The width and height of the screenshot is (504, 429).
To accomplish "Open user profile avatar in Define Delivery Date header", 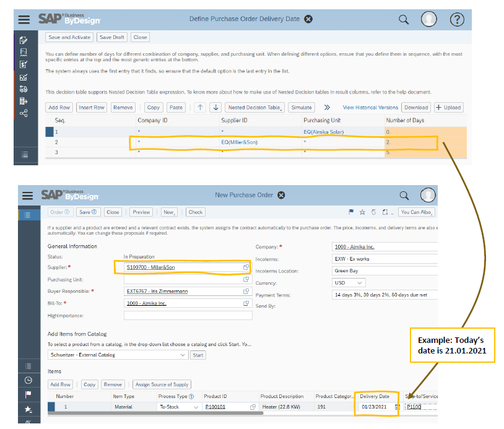I will (429, 19).
